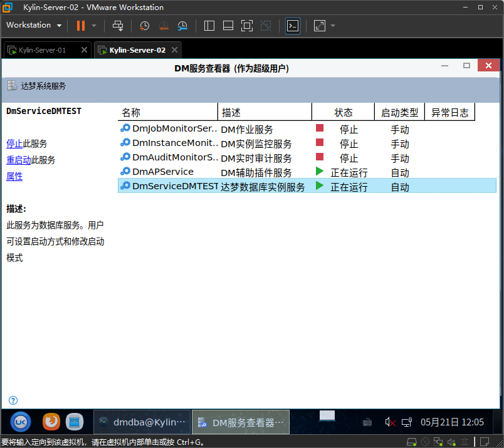Screen dimensions: 504x448
Task: Select the DmAPService row
Action: pos(307,172)
